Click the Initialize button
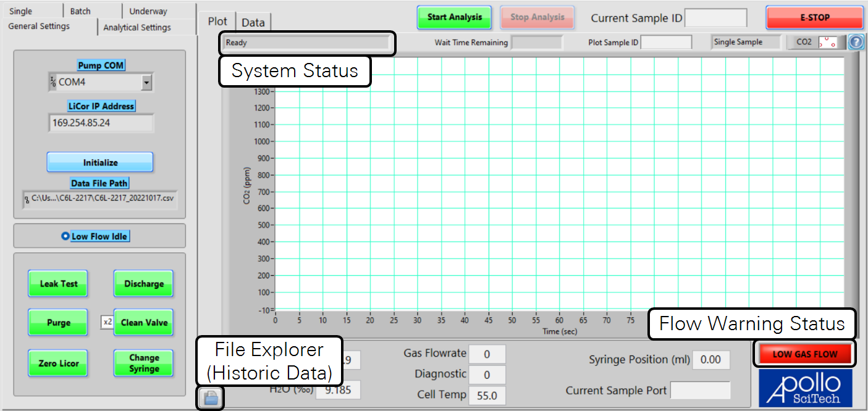868x411 pixels. coord(100,162)
